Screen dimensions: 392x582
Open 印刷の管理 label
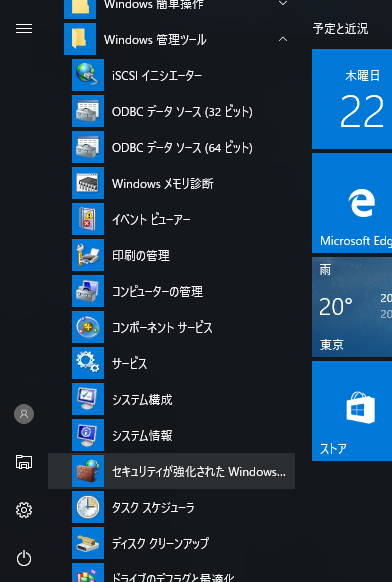click(x=141, y=255)
